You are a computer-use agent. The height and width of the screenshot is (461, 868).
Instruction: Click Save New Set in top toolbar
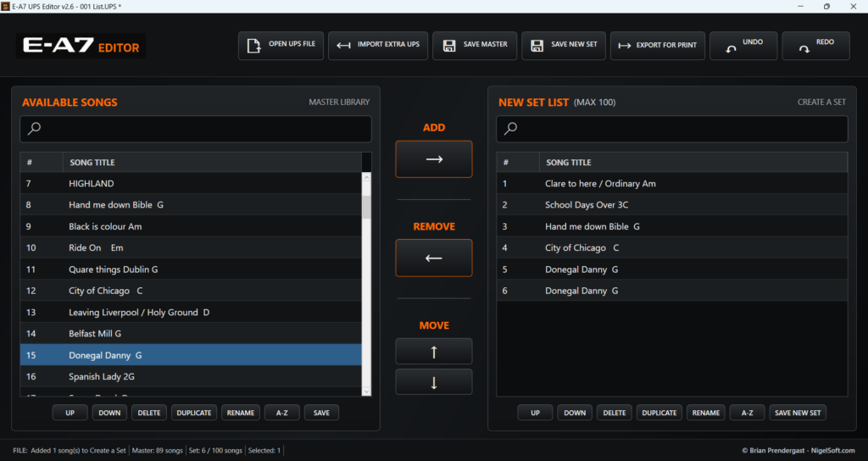(564, 46)
